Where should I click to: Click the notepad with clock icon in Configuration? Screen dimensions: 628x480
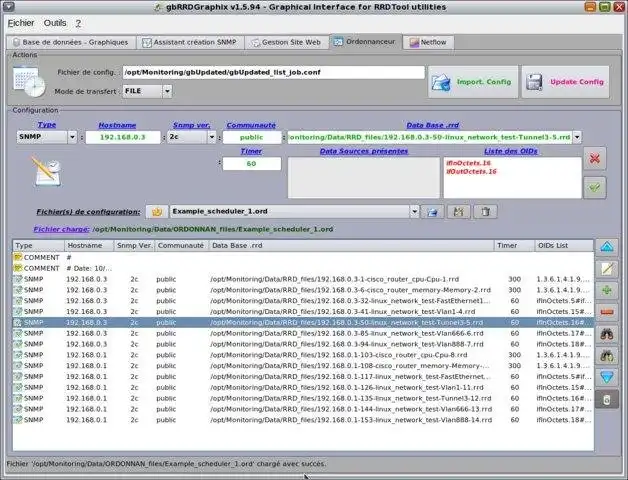click(x=46, y=171)
